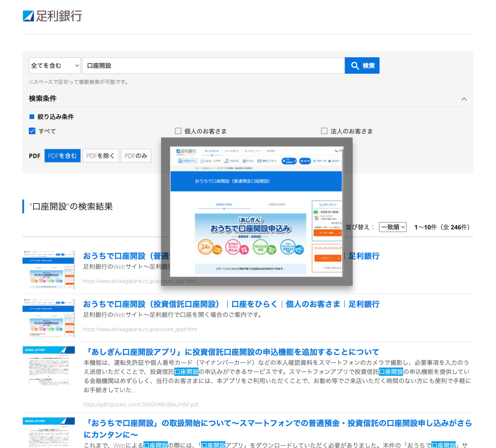Open thumbnail of 投資信託口座開設 result

point(48,318)
